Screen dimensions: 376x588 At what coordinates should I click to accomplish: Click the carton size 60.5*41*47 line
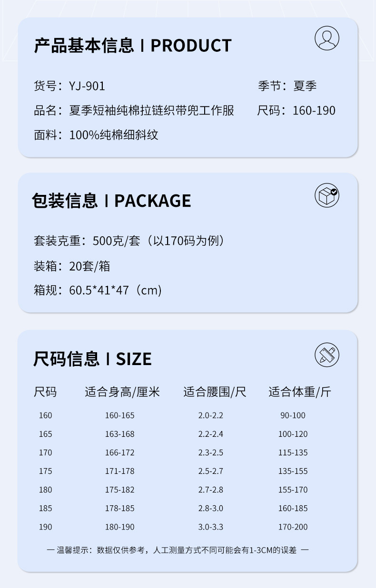click(x=98, y=290)
